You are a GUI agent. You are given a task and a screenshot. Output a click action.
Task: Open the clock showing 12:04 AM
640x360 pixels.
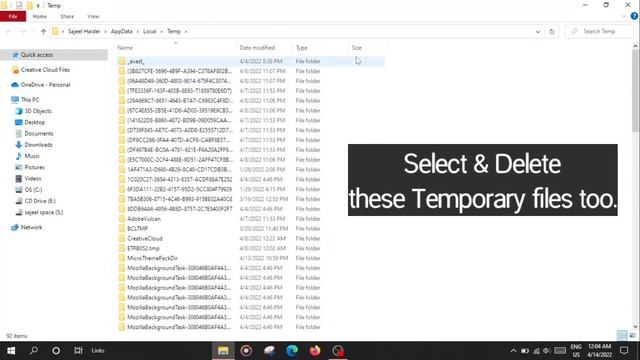coord(599,351)
